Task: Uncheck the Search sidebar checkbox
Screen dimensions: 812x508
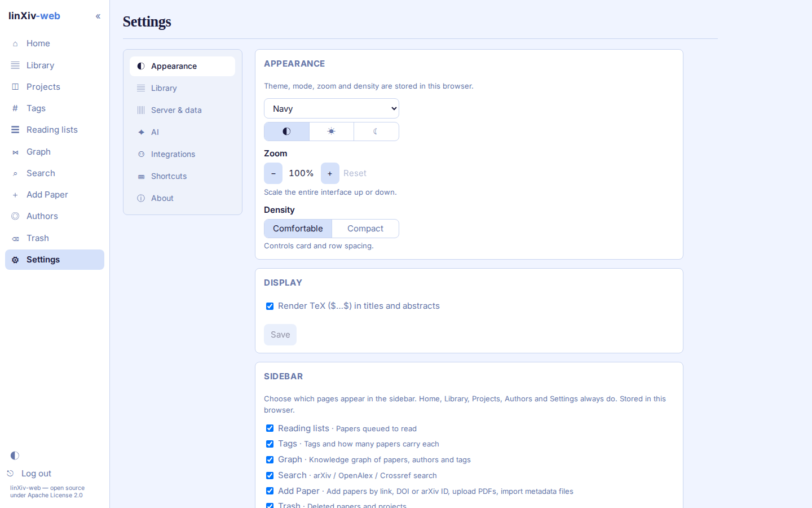Action: (x=270, y=475)
